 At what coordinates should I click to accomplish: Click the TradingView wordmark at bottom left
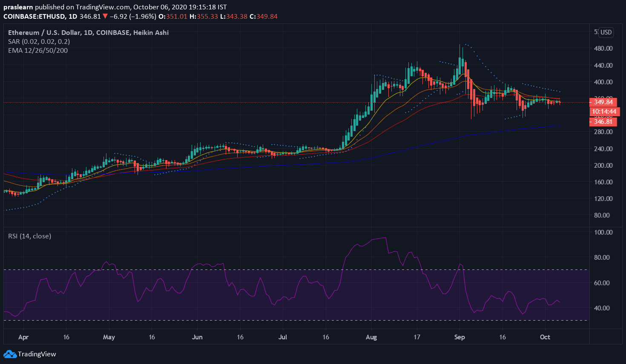coord(37,354)
